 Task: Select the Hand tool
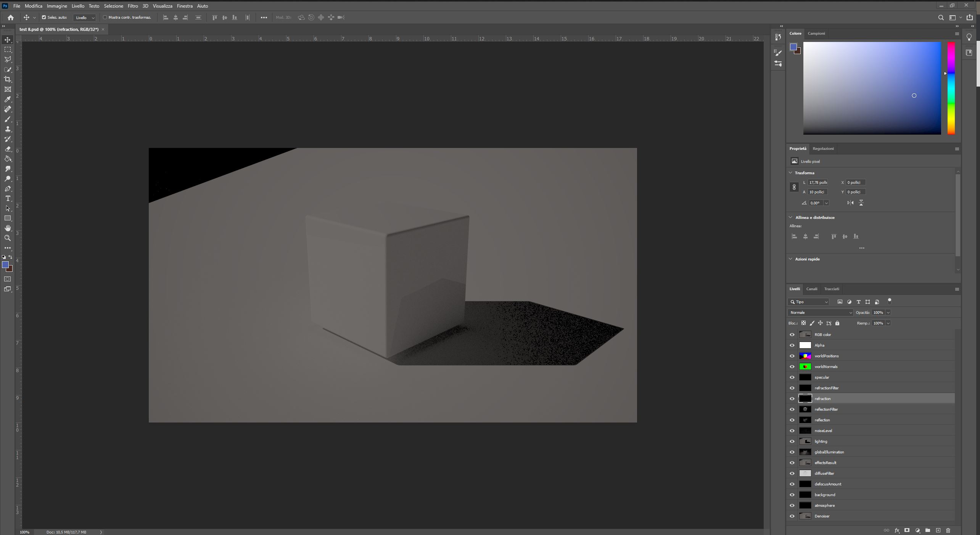click(8, 228)
